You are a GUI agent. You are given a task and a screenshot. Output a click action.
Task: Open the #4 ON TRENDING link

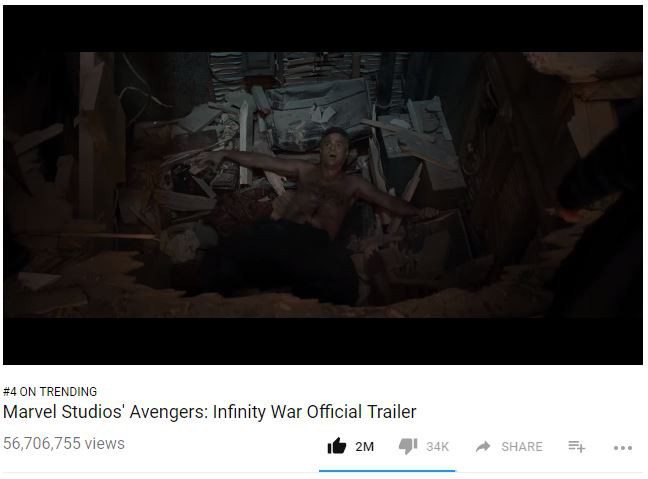[x=50, y=391]
